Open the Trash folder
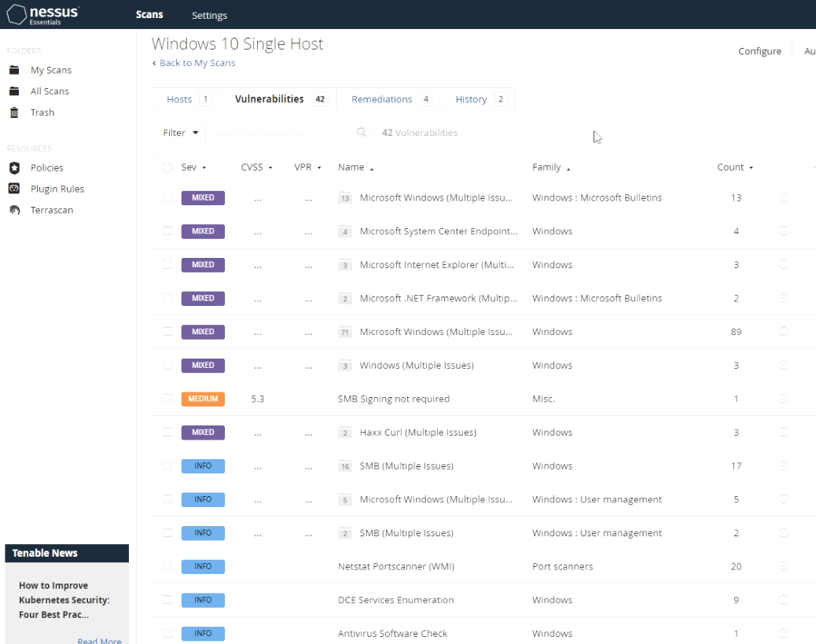This screenshot has height=644, width=816. click(43, 112)
